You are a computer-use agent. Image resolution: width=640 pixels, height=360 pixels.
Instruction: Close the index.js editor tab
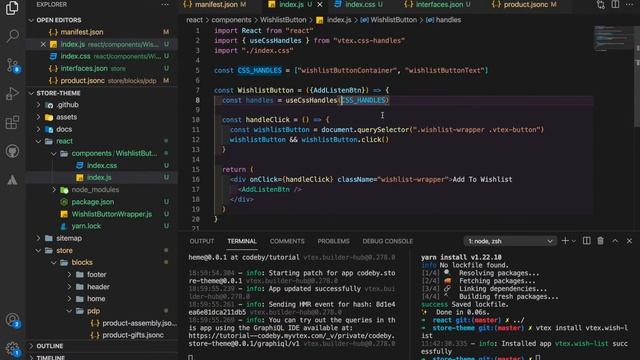point(320,4)
